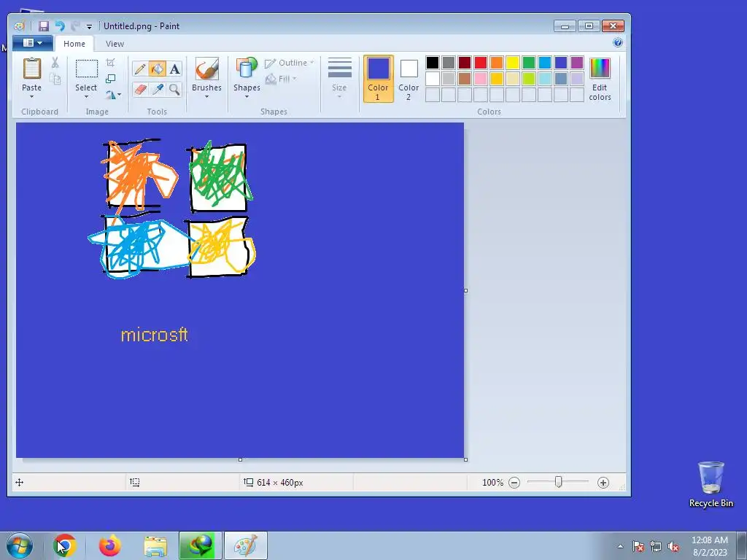Click the canvas bottom-edge resize handle

point(240,459)
